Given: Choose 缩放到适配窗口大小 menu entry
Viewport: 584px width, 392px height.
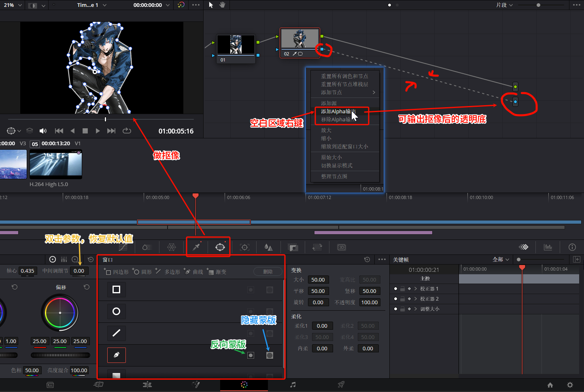Looking at the screenshot, I should tap(345, 146).
